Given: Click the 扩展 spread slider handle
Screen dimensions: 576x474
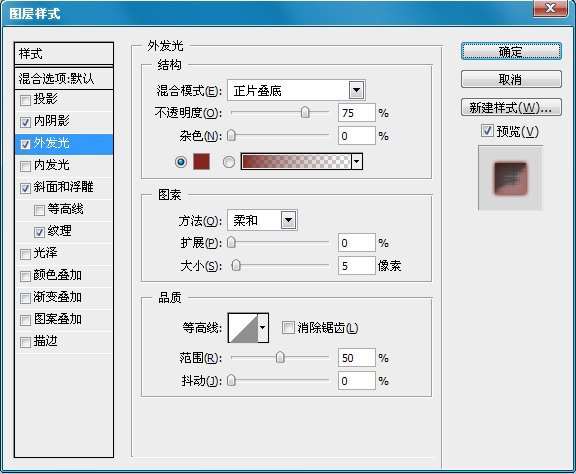Looking at the screenshot, I should click(231, 243).
